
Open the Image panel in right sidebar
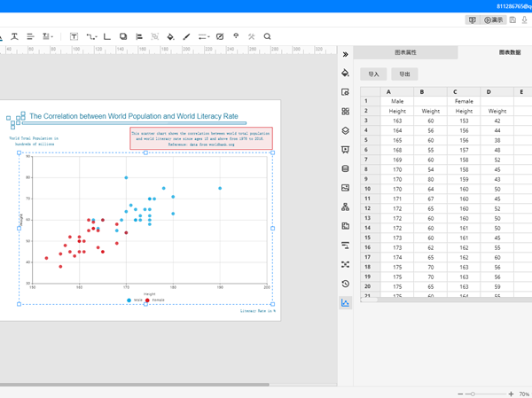345,188
